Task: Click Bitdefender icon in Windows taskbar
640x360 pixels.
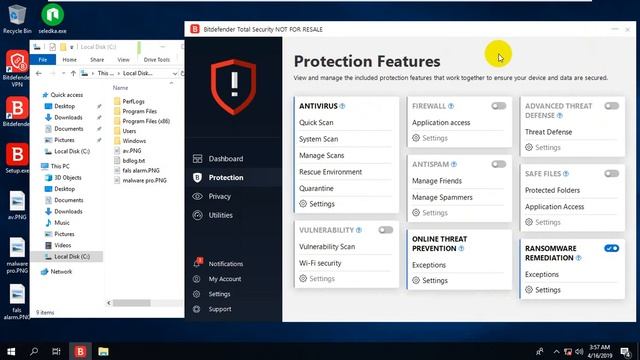Action: [80, 351]
